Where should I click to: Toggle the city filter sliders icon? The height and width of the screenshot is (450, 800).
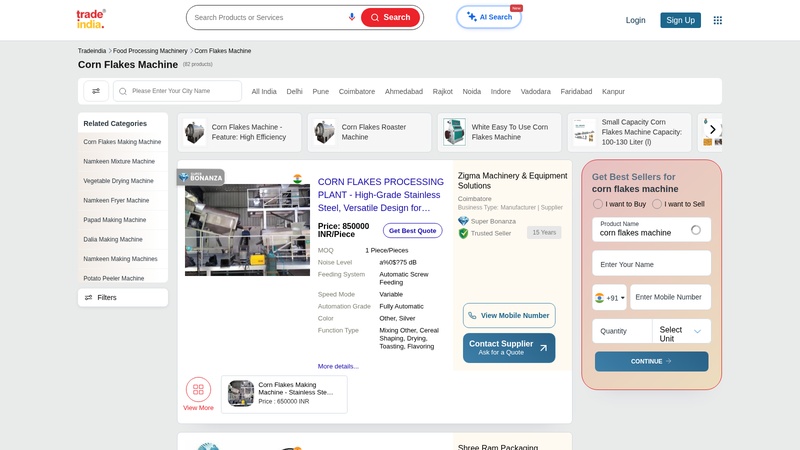pos(96,91)
